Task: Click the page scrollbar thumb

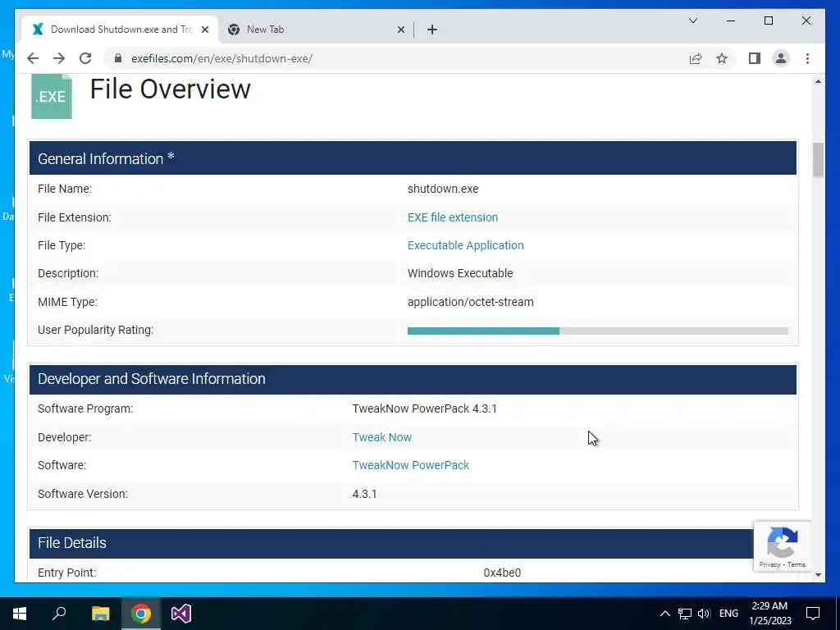Action: (x=818, y=160)
